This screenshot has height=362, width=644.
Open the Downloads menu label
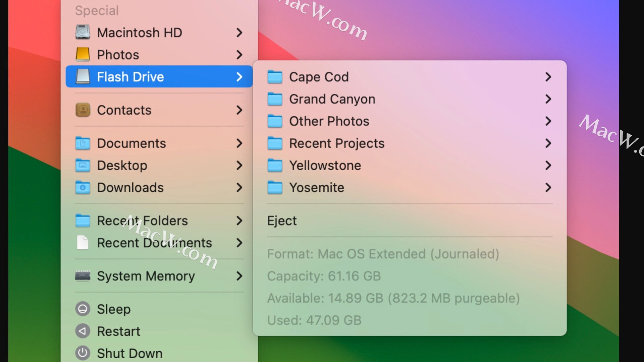pyautogui.click(x=130, y=187)
